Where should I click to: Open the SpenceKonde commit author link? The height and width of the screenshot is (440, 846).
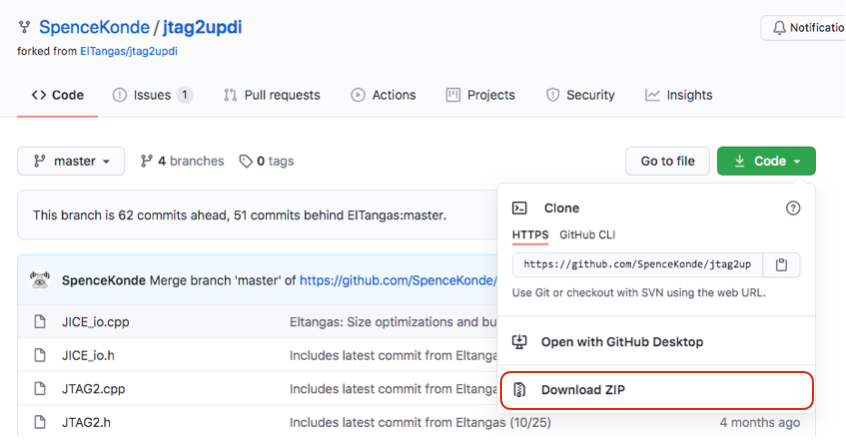(x=104, y=280)
